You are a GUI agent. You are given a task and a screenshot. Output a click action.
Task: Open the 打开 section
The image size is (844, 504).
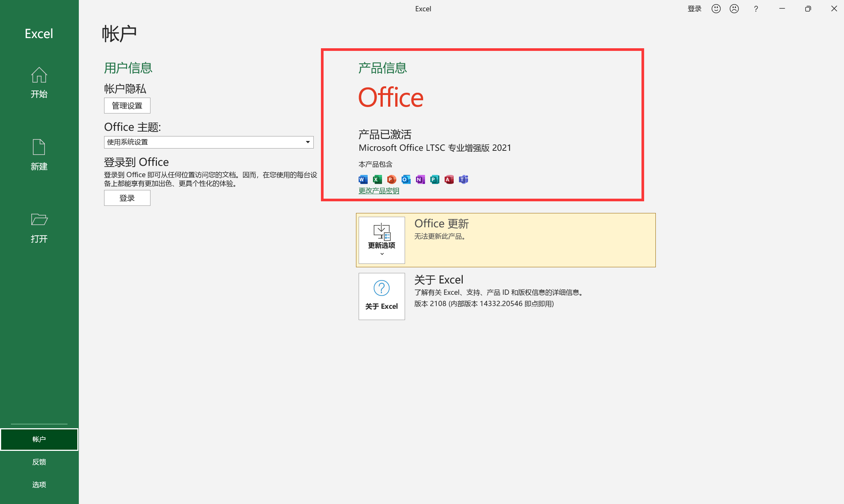coord(39,227)
